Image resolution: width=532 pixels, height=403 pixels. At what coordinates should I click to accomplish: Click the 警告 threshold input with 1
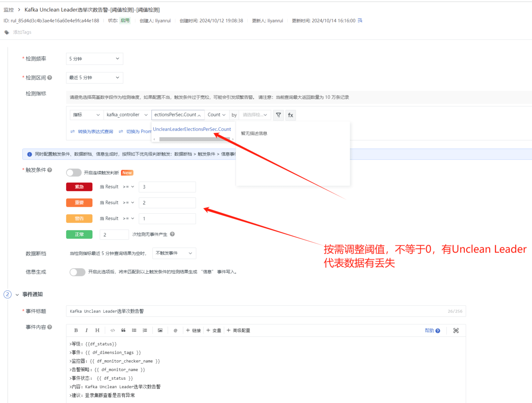pyautogui.click(x=167, y=219)
